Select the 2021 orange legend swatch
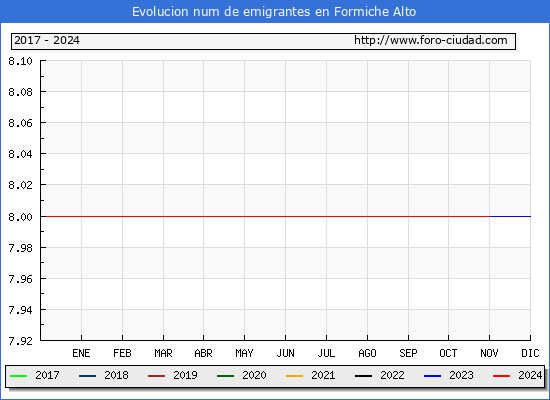This screenshot has width=550, height=400. pos(295,376)
